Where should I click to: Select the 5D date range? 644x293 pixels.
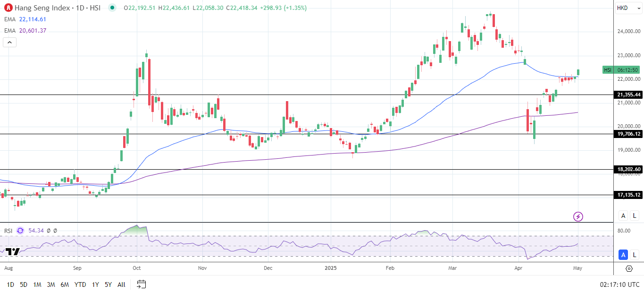24,284
